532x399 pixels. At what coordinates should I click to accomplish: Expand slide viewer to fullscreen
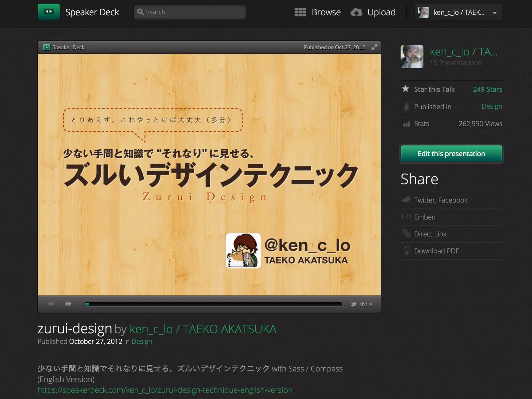point(374,47)
